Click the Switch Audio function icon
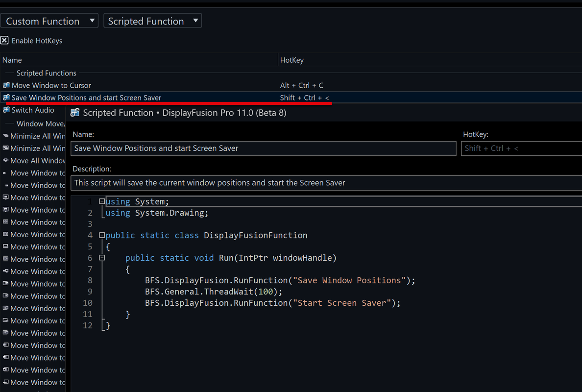 point(6,110)
